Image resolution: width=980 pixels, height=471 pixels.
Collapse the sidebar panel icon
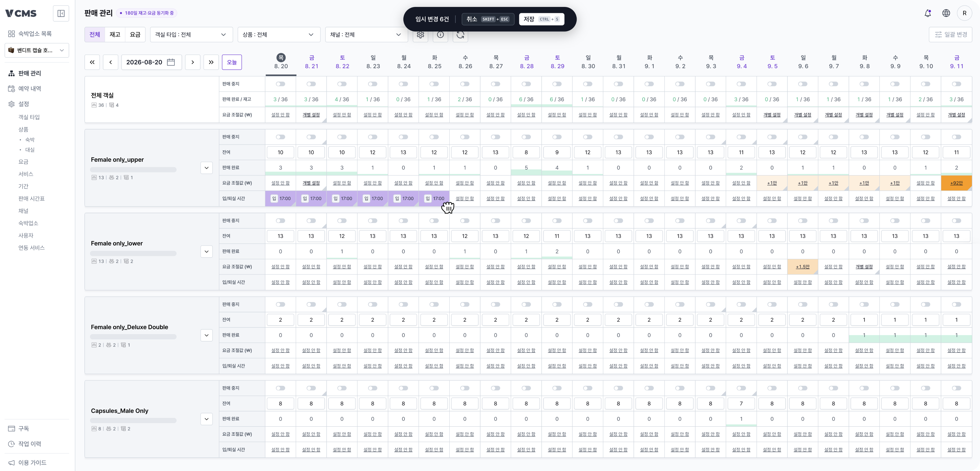tap(61, 14)
